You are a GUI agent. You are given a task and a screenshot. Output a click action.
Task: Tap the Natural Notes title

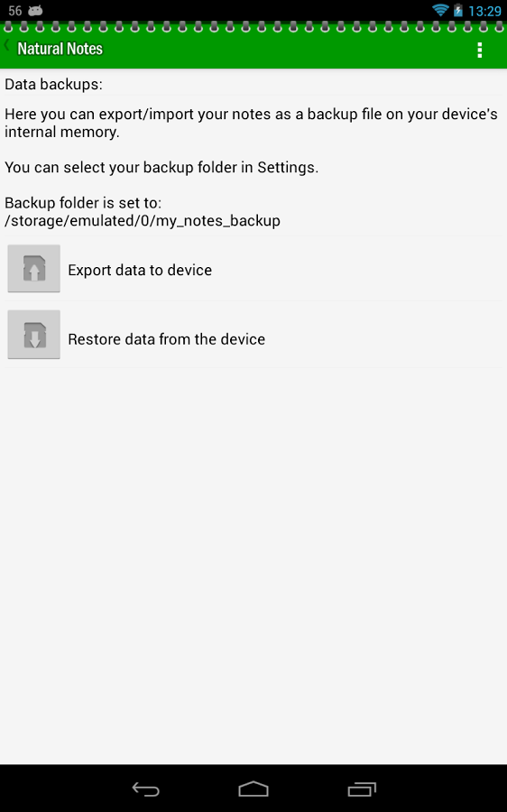click(60, 49)
